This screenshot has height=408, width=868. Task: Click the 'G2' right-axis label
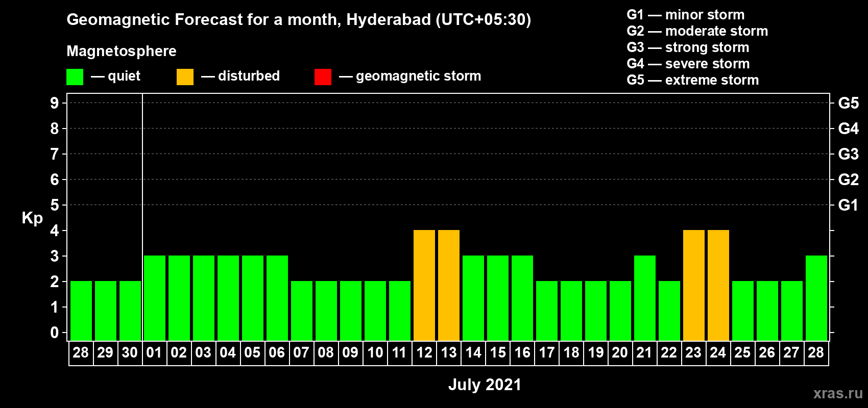point(848,180)
